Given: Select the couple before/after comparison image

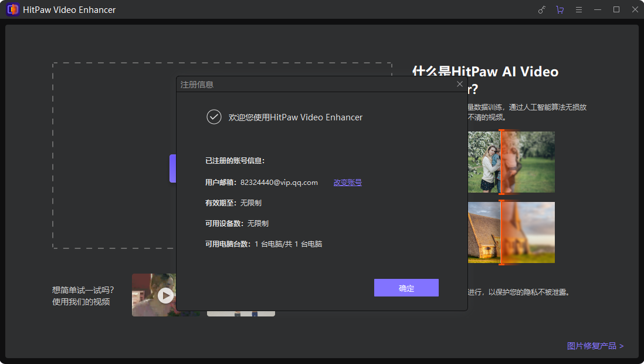Looking at the screenshot, I should coord(511,162).
